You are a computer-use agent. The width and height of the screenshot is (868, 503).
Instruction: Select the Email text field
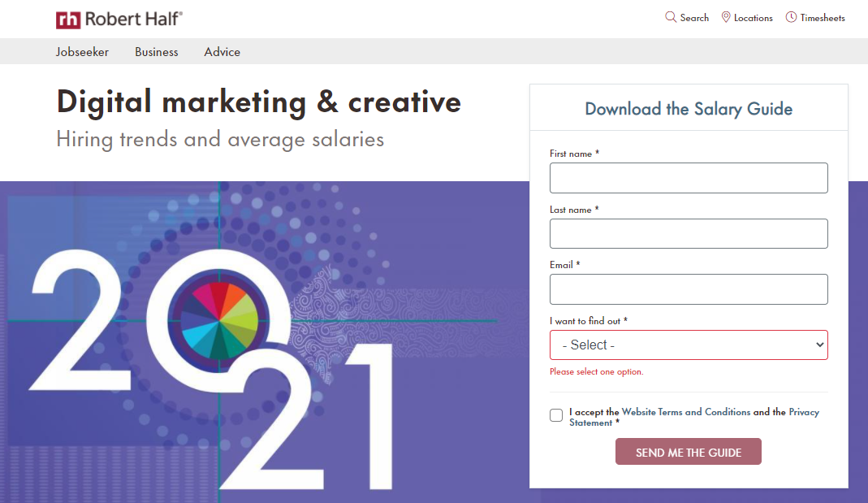click(x=689, y=289)
